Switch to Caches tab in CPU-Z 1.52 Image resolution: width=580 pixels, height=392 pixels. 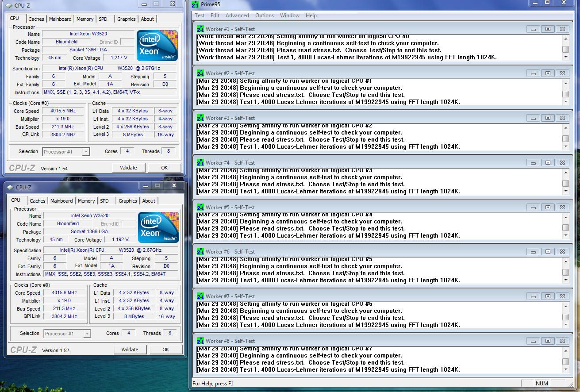click(38, 201)
